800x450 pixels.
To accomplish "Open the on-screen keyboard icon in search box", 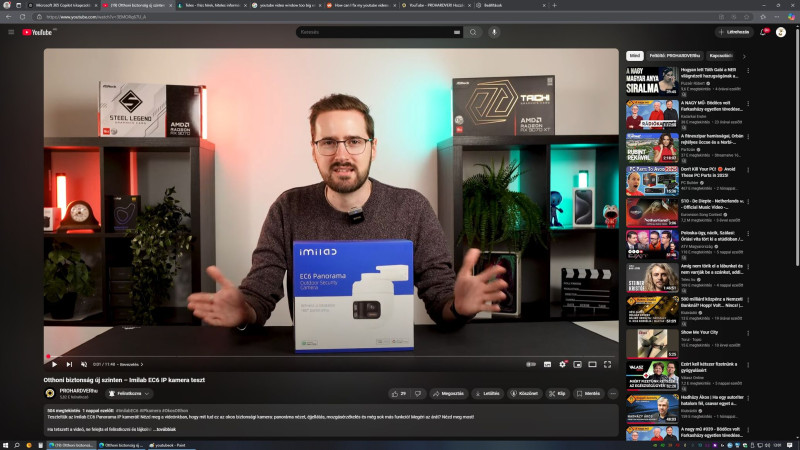I will (x=457, y=32).
